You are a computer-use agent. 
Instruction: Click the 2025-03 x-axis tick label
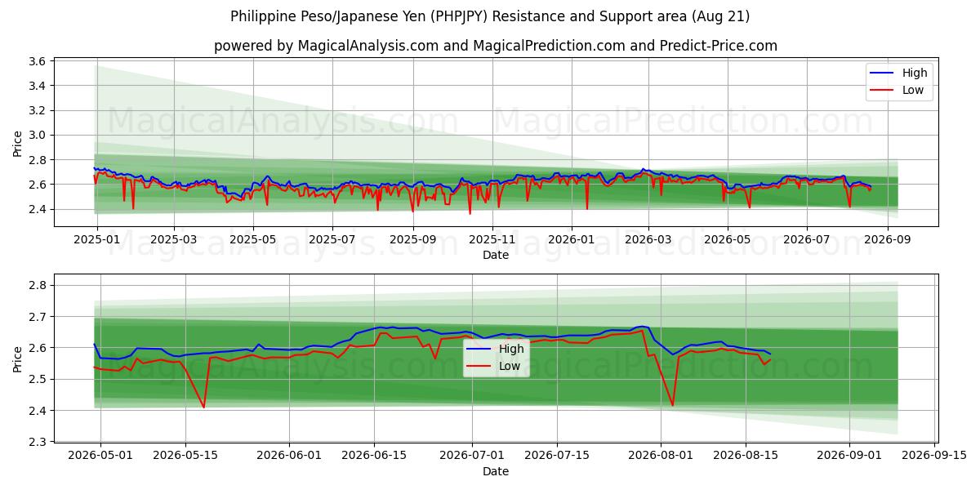point(174,239)
